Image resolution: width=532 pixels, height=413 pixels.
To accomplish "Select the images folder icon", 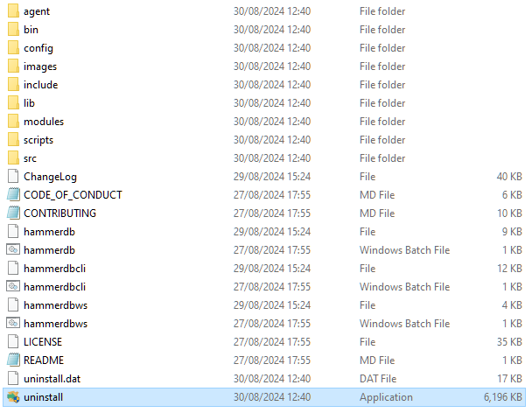I will tap(13, 66).
